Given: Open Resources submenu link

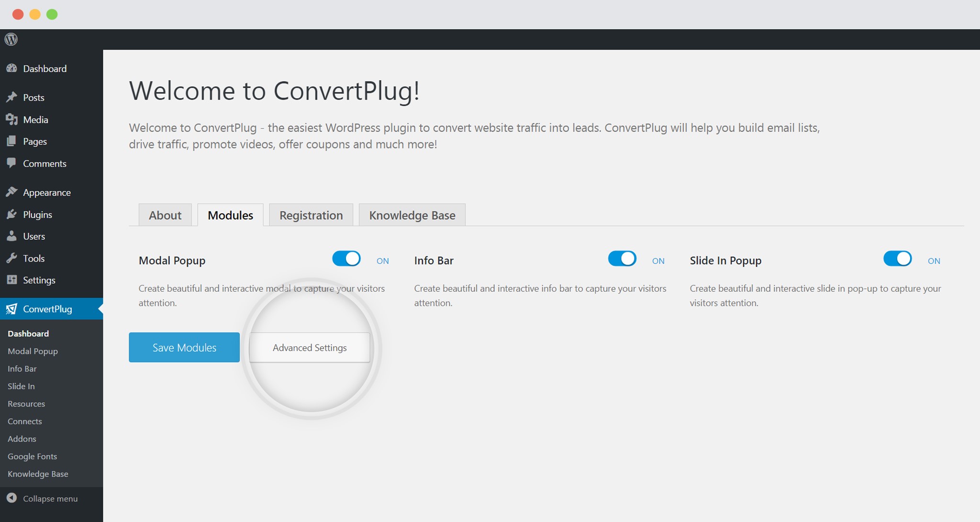Looking at the screenshot, I should [26, 403].
